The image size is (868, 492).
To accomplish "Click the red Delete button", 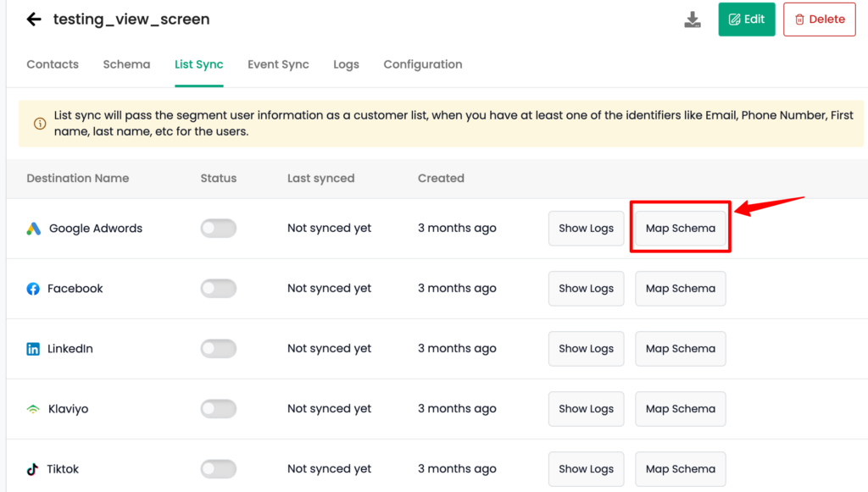I will click(820, 19).
